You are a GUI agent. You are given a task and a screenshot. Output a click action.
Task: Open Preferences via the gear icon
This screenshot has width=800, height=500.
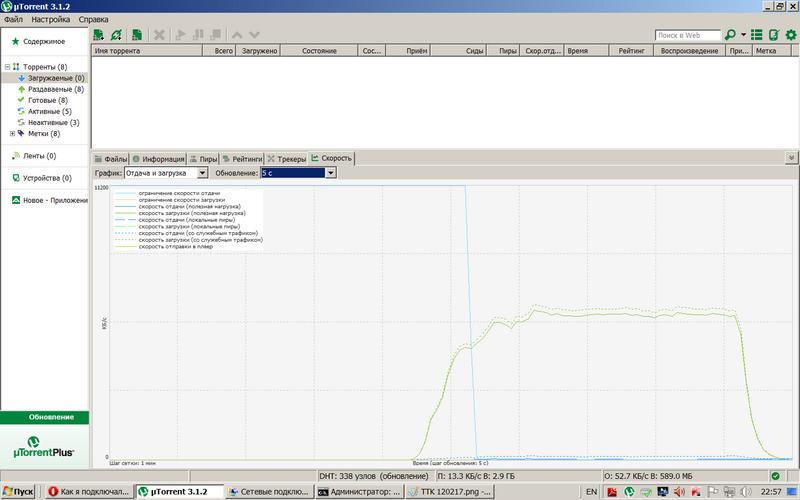[x=791, y=35]
